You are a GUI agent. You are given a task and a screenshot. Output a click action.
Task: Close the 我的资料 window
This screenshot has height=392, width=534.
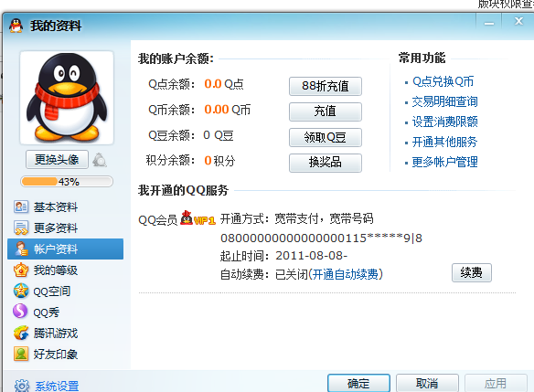pos(518,21)
